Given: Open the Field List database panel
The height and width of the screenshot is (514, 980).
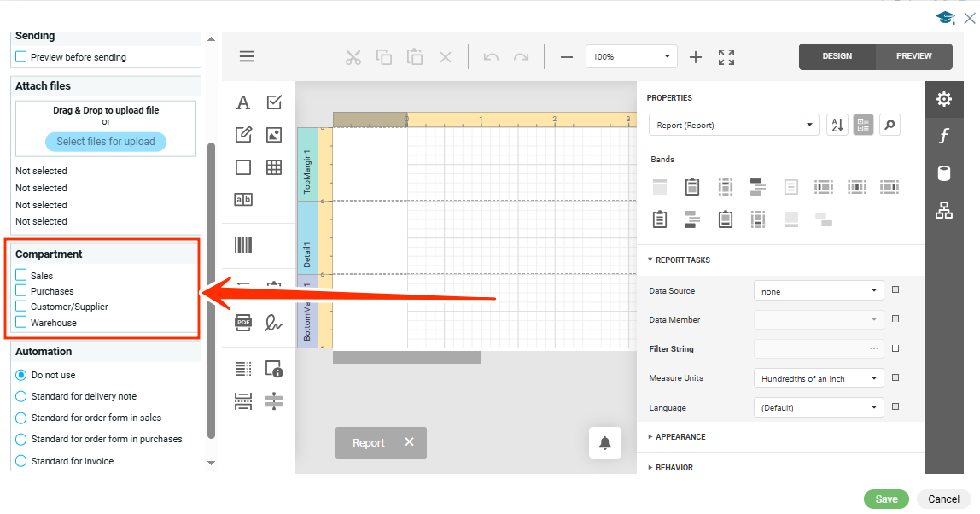Looking at the screenshot, I should pos(944,173).
